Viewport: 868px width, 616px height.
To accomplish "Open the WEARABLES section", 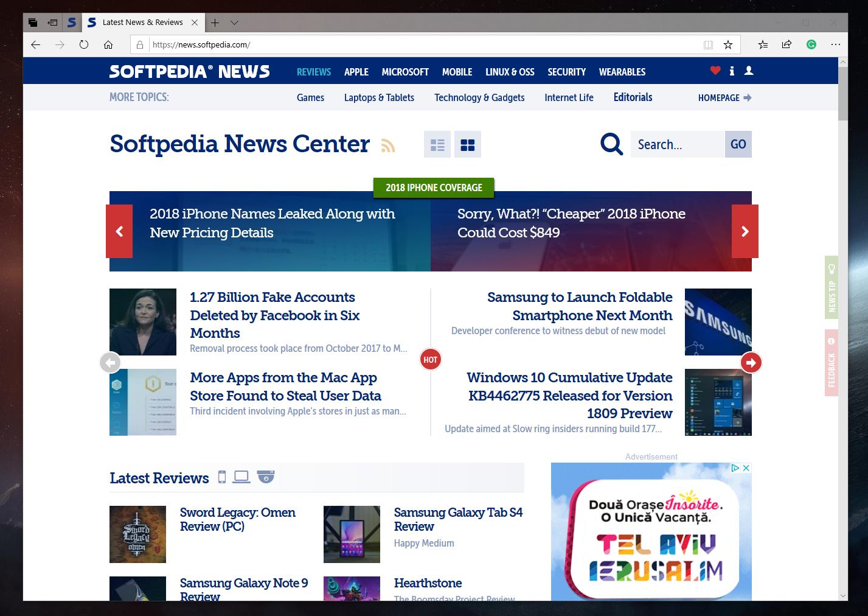I will tap(622, 72).
